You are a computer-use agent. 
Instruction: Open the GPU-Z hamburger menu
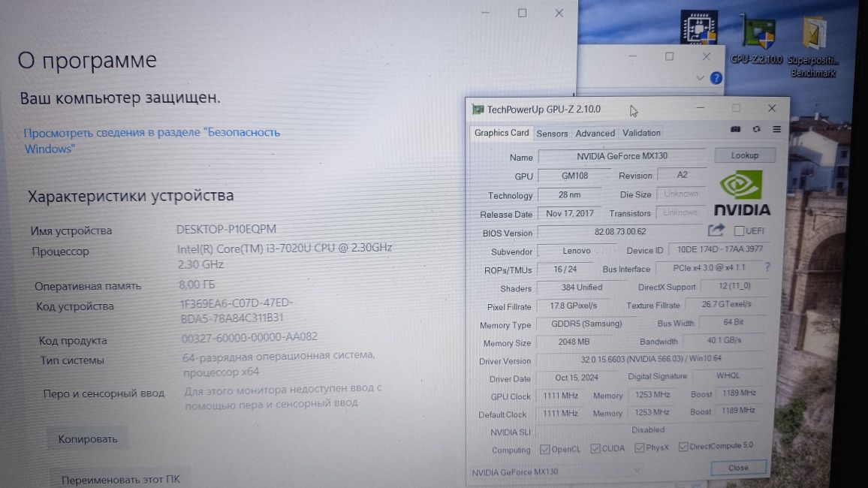pyautogui.click(x=776, y=129)
